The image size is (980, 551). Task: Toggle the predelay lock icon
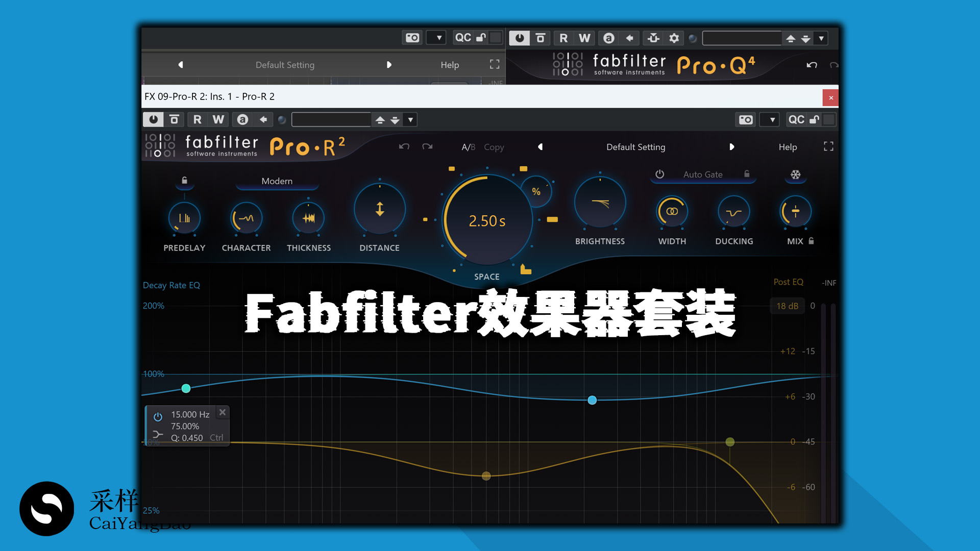click(184, 180)
